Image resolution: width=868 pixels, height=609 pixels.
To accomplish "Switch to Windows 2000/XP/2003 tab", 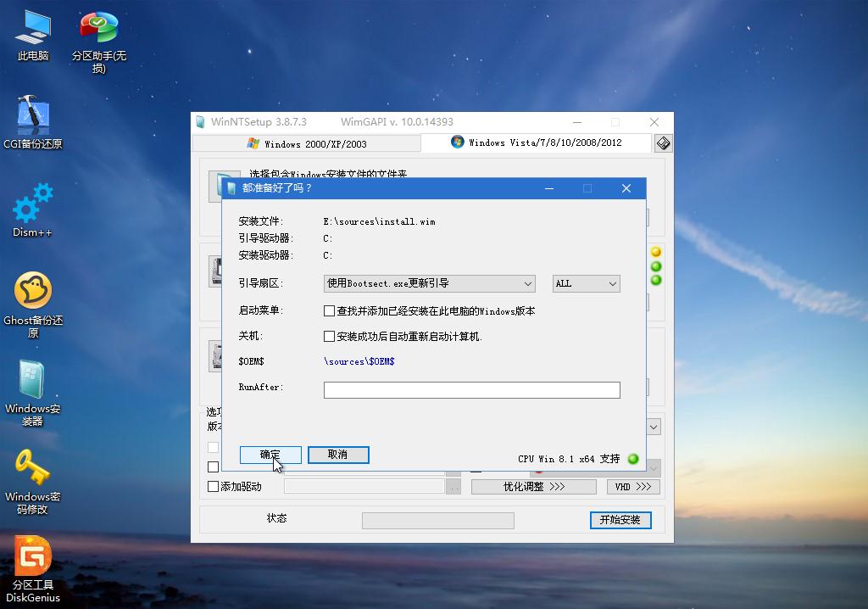I will [307, 144].
